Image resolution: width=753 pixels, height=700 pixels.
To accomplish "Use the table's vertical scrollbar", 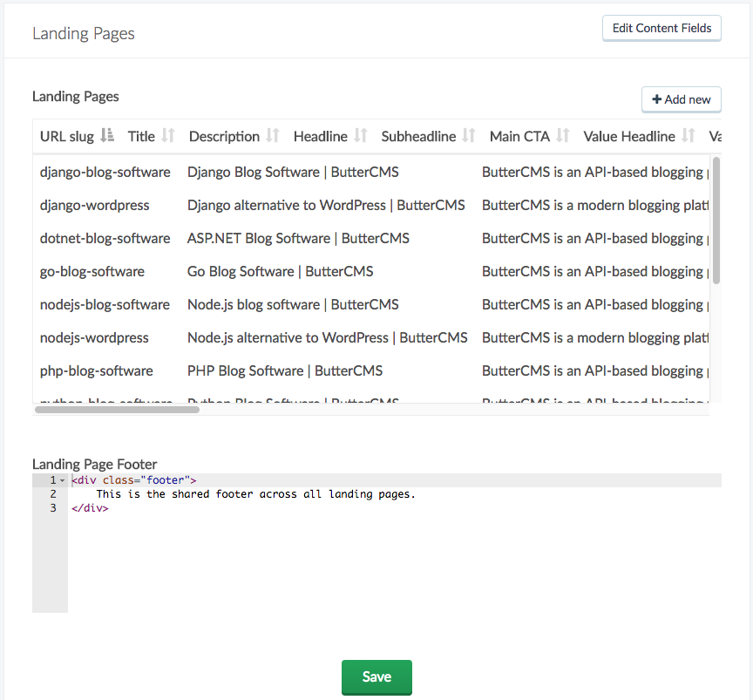I will tap(716, 220).
